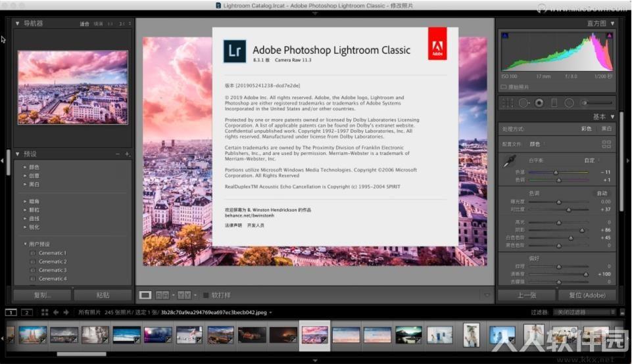Collapse the 基本 basic panel
The height and width of the screenshot is (364, 632).
point(612,116)
